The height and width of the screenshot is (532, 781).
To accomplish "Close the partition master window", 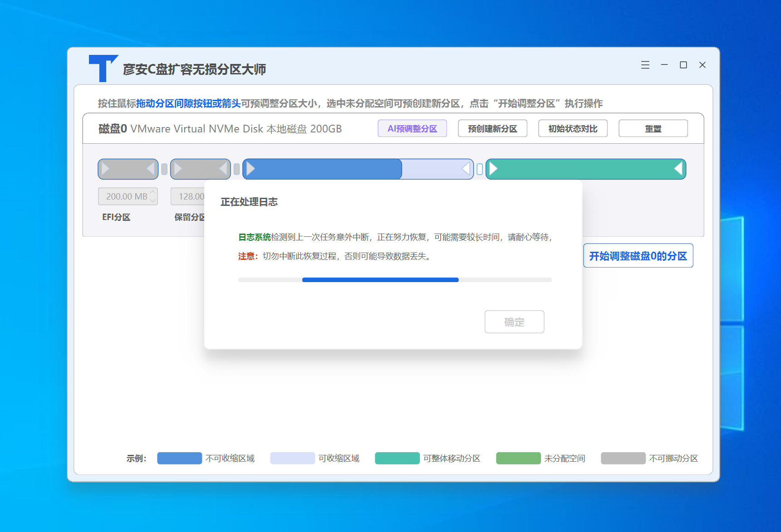I will 702,65.
